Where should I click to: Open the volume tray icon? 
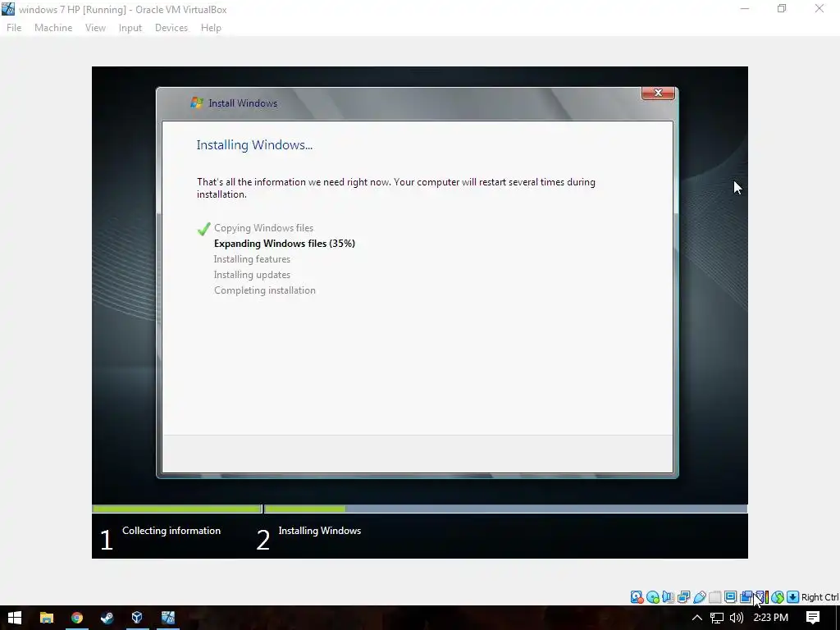click(x=737, y=618)
